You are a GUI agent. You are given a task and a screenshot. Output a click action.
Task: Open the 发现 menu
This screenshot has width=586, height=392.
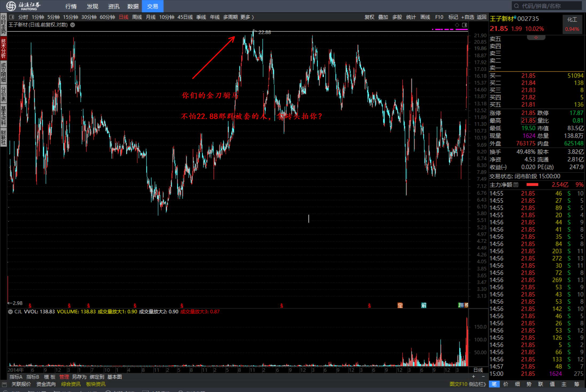point(92,6)
